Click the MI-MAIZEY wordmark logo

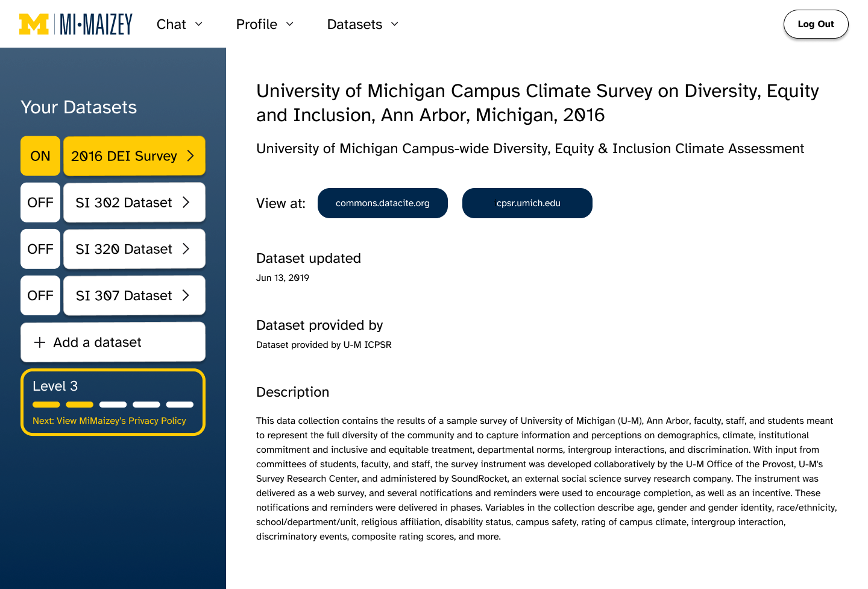coord(96,24)
